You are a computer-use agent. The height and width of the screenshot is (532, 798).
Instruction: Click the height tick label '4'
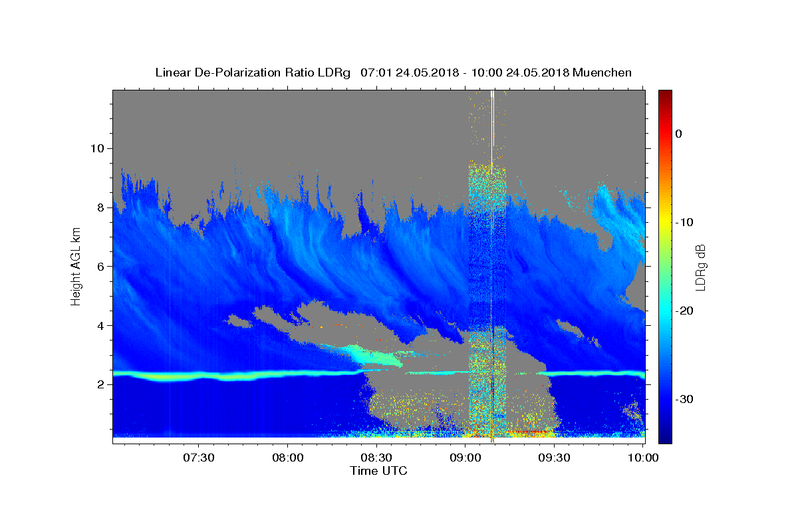(x=99, y=325)
